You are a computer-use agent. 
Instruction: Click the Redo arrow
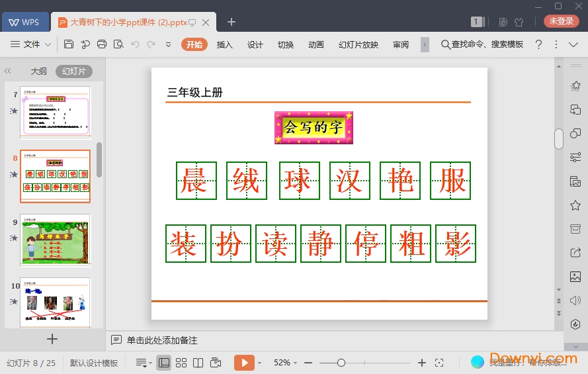151,44
